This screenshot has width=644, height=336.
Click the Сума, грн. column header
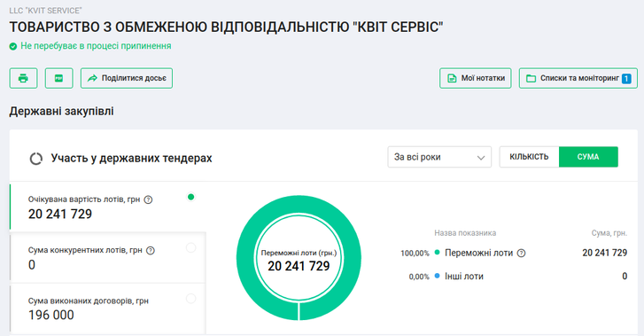click(609, 233)
